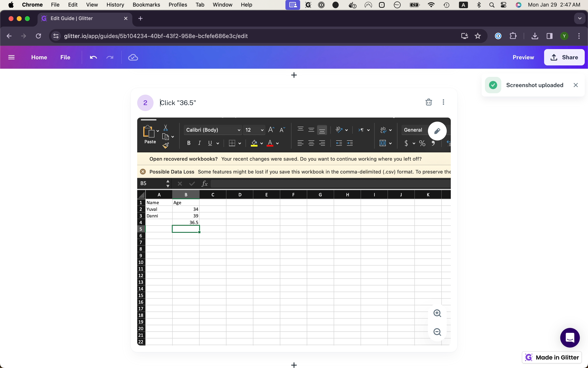The image size is (588, 368).
Task: Open borders dropdown arrow in Excel screenshot
Action: (x=240, y=143)
